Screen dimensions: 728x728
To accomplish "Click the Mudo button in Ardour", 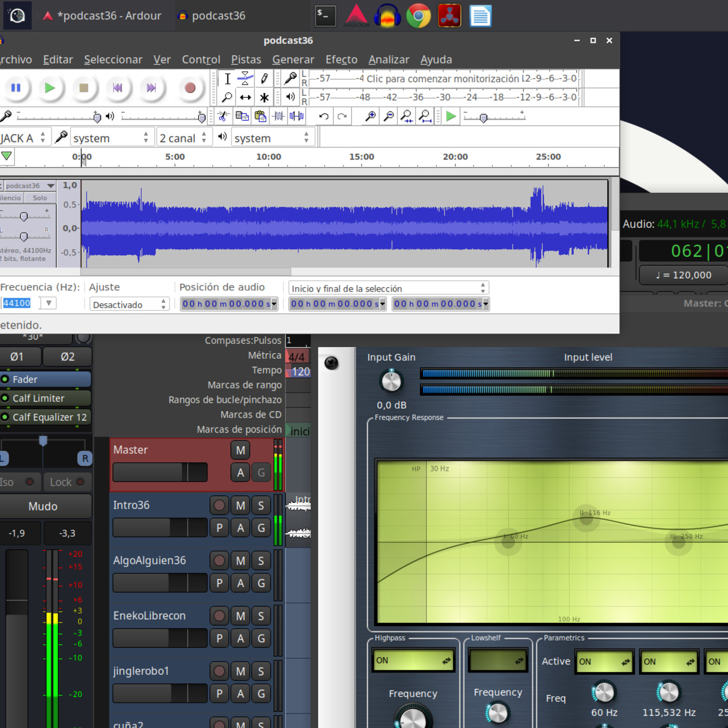I will point(43,506).
